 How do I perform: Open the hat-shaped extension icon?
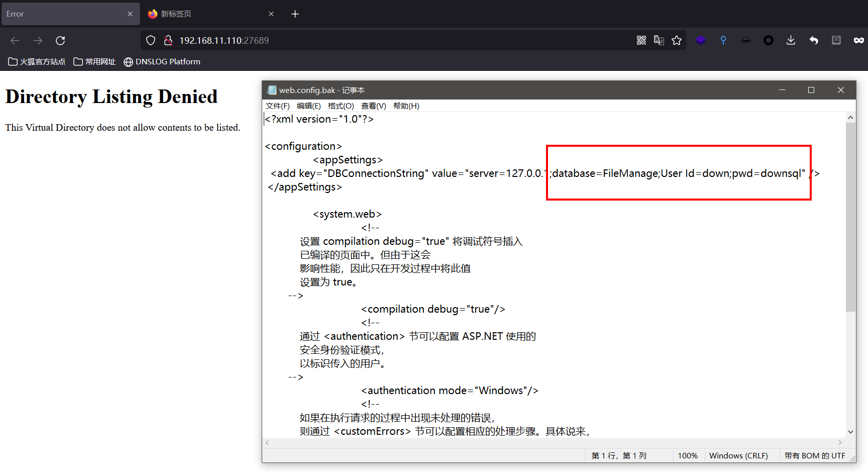click(x=746, y=40)
